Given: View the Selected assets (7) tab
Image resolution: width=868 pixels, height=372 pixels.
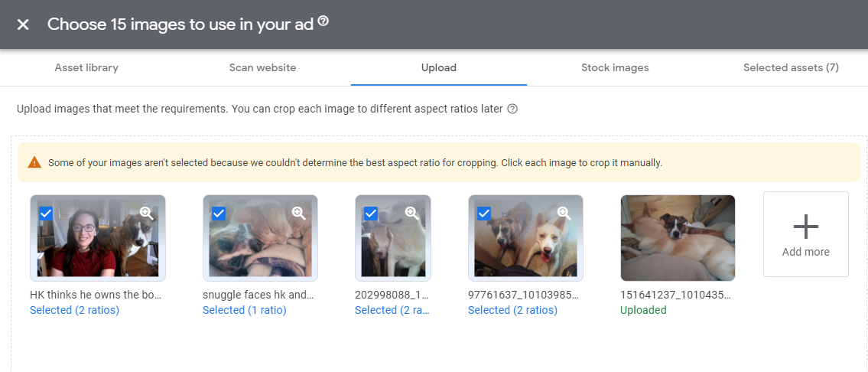Looking at the screenshot, I should point(791,67).
